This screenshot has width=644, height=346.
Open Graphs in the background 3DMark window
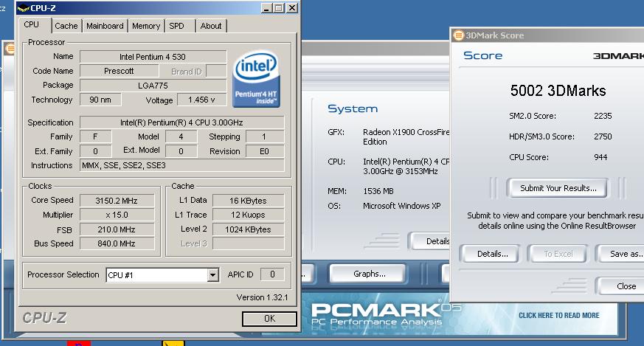tap(369, 274)
